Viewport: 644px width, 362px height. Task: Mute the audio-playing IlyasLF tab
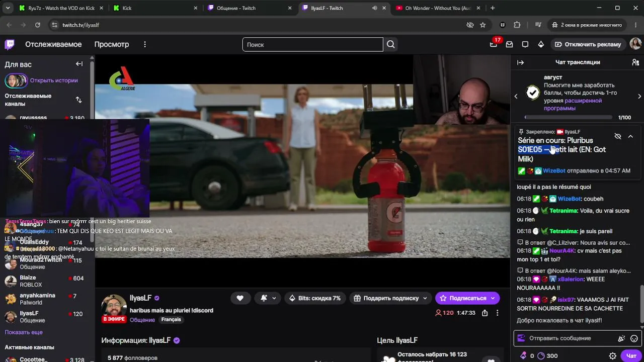click(374, 8)
